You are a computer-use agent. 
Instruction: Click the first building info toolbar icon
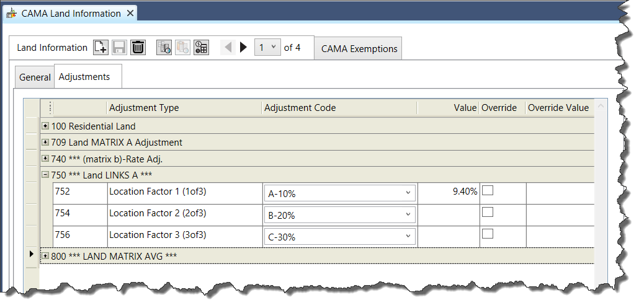164,48
